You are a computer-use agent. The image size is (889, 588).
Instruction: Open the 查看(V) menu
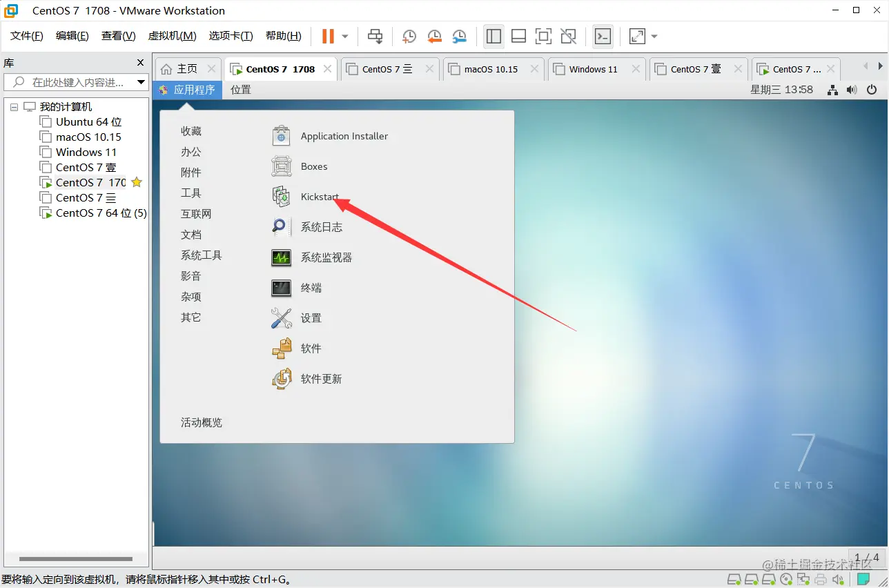coord(119,36)
